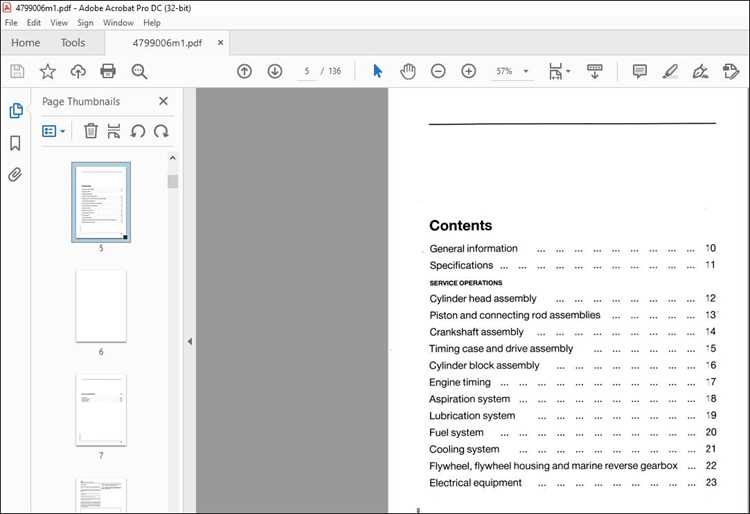Collapse the navigation pane arrow

[189, 341]
